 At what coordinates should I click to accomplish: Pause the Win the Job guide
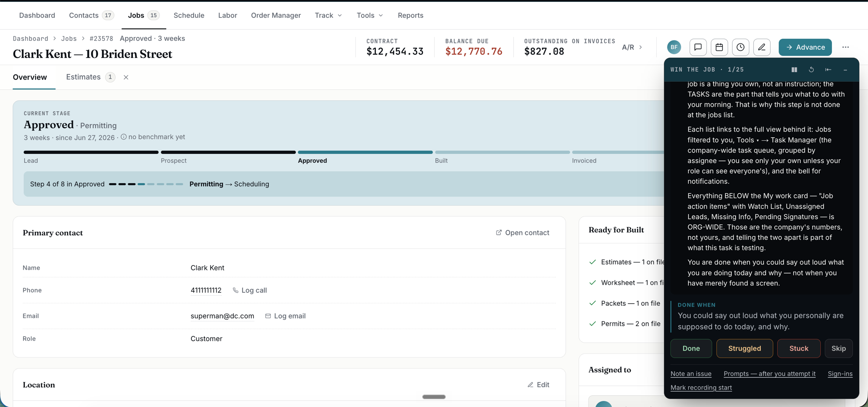tap(794, 69)
